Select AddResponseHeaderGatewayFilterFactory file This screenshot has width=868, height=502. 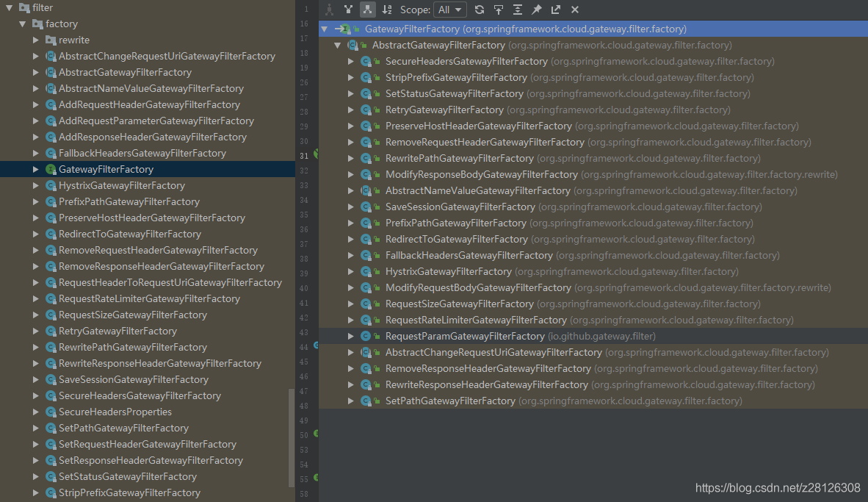tap(153, 137)
